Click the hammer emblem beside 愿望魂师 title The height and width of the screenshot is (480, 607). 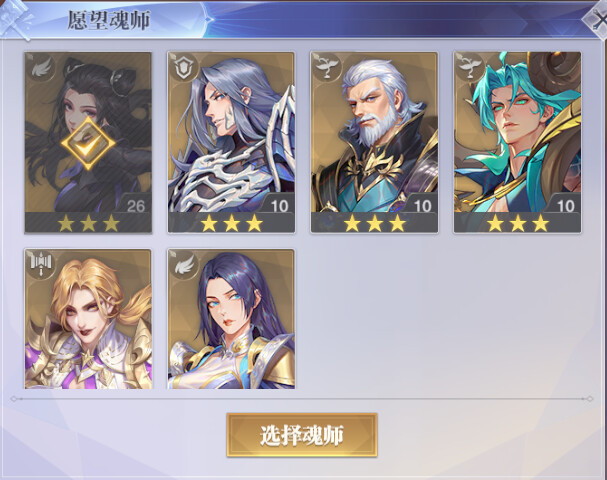pos(16,19)
